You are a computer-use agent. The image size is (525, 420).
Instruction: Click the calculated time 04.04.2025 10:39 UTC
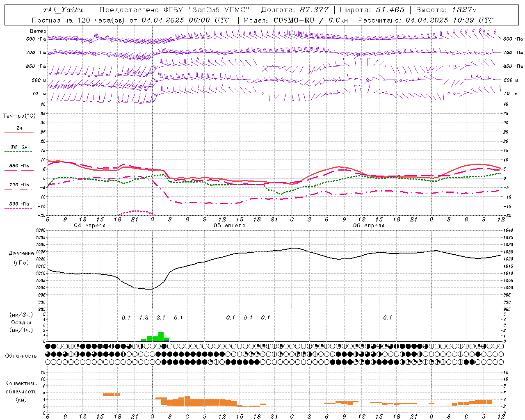tap(449, 20)
